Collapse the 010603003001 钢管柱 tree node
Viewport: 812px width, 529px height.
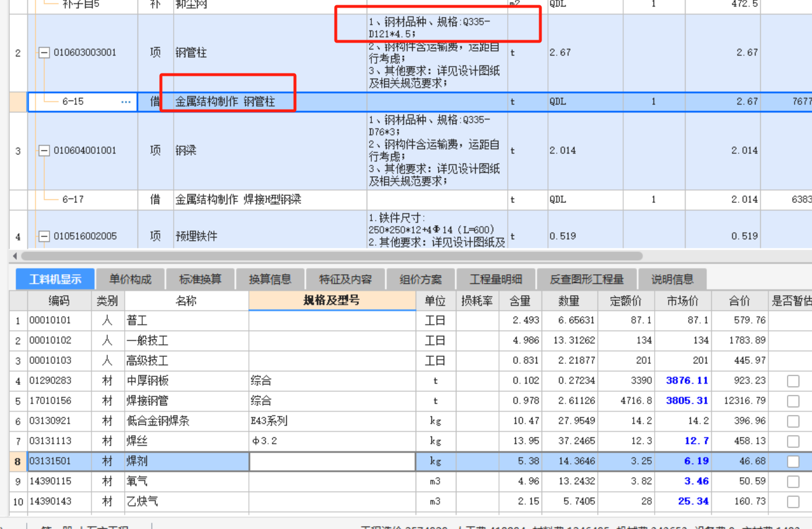pos(44,52)
